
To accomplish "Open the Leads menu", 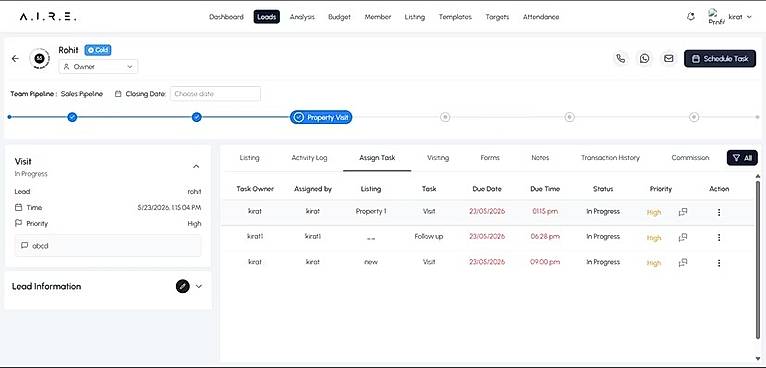I will tap(267, 17).
